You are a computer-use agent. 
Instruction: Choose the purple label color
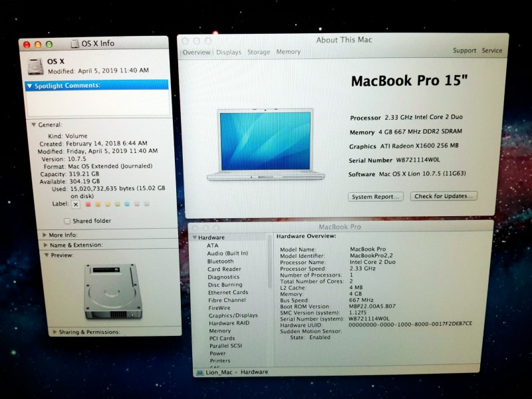(x=137, y=204)
